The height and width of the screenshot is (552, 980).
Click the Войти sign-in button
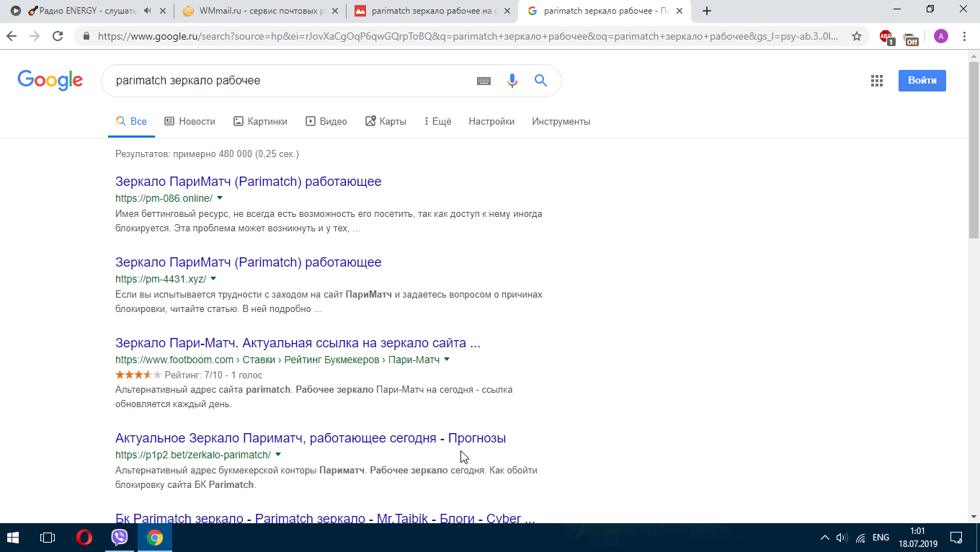click(922, 81)
